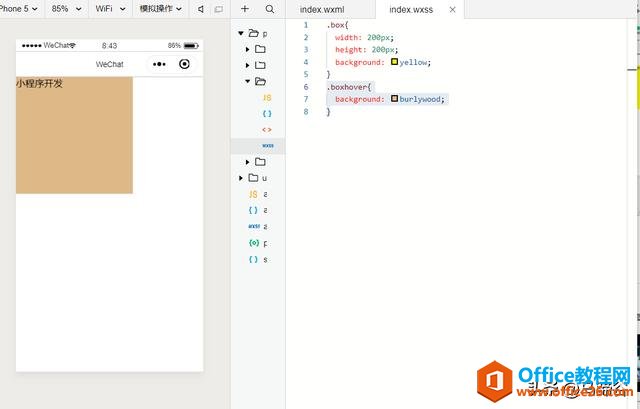Click the '.box{' selector on line 1
640x409 pixels.
pyautogui.click(x=337, y=25)
